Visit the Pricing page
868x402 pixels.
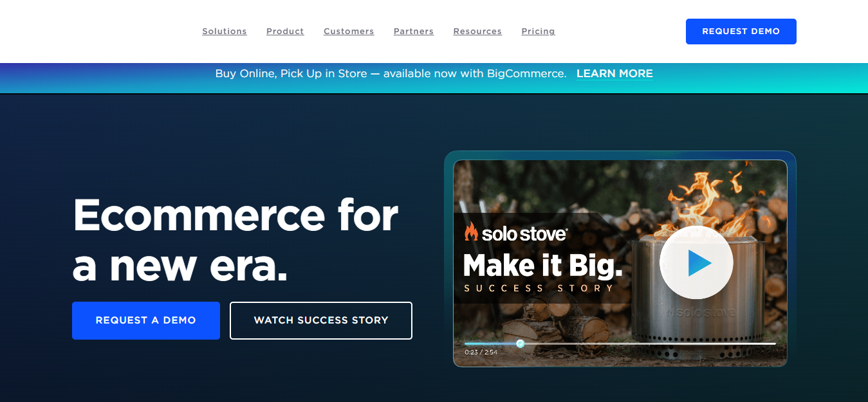538,32
